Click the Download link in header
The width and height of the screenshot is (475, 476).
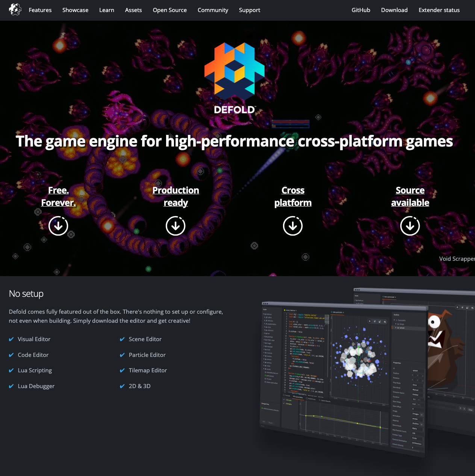pos(394,10)
